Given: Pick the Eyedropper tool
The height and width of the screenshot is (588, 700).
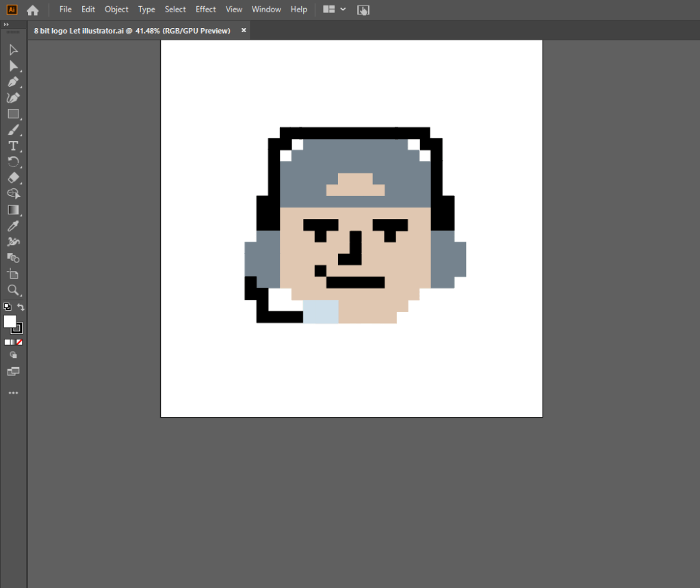Looking at the screenshot, I should [x=13, y=226].
